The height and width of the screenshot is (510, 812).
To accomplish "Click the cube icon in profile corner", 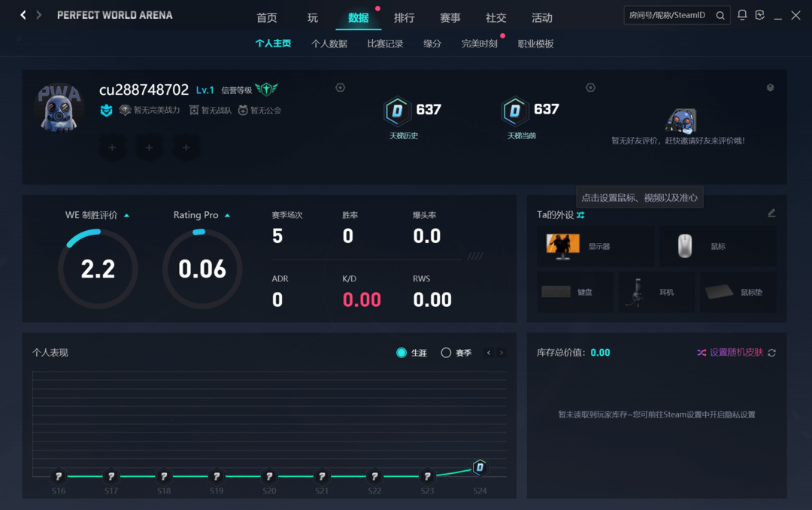I will coord(770,87).
